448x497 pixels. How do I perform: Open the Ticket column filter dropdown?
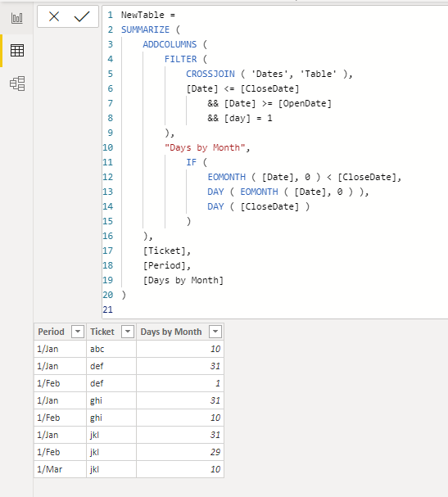128,332
